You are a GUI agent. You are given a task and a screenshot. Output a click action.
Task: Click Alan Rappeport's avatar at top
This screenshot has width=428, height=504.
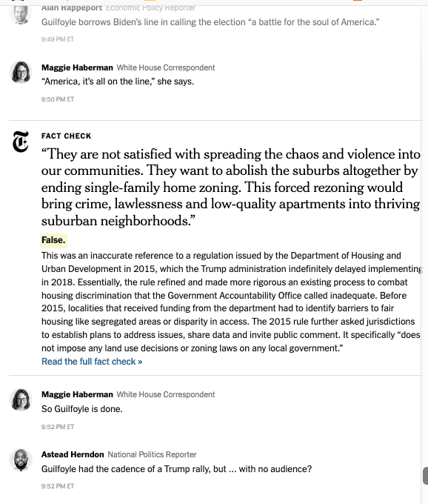tap(21, 13)
